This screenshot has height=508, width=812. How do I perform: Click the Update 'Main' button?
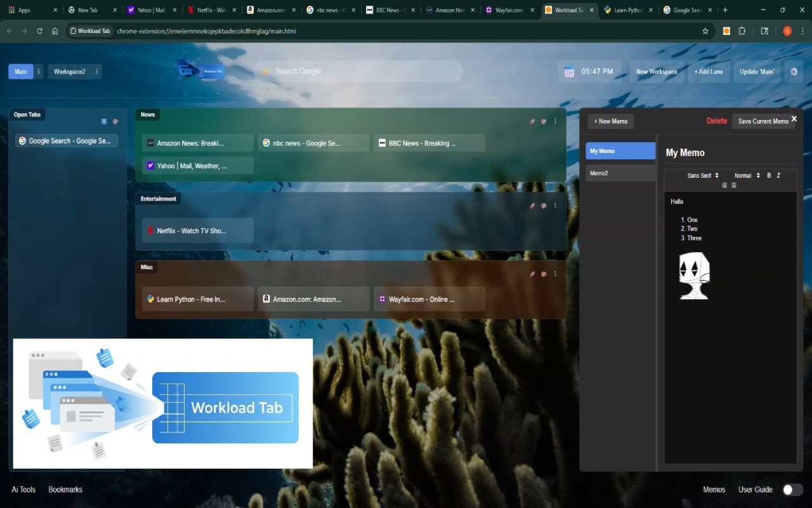pos(757,72)
